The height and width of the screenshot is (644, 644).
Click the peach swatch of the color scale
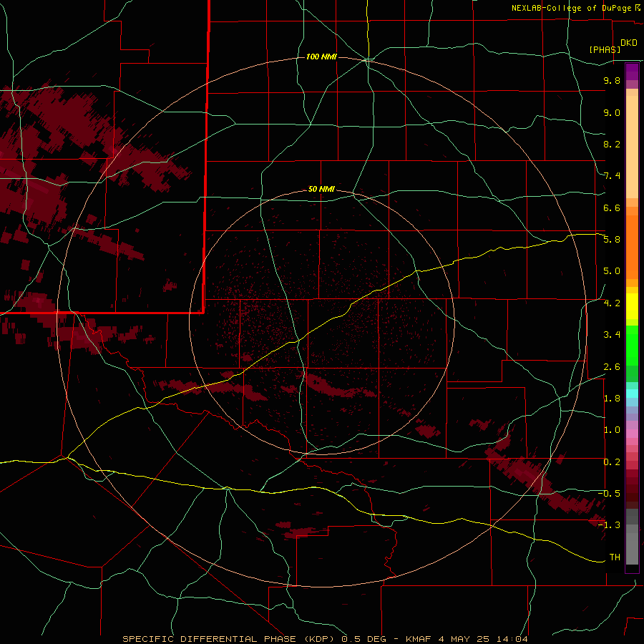coord(632,144)
